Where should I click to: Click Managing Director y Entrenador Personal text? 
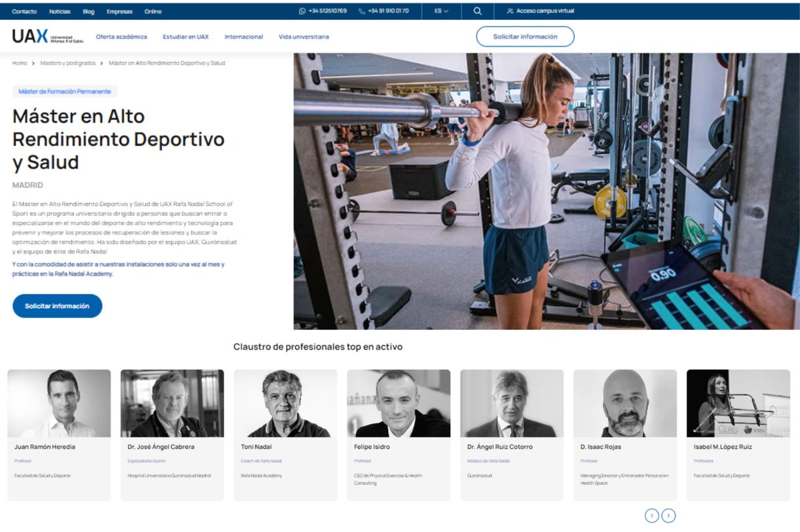[625, 479]
